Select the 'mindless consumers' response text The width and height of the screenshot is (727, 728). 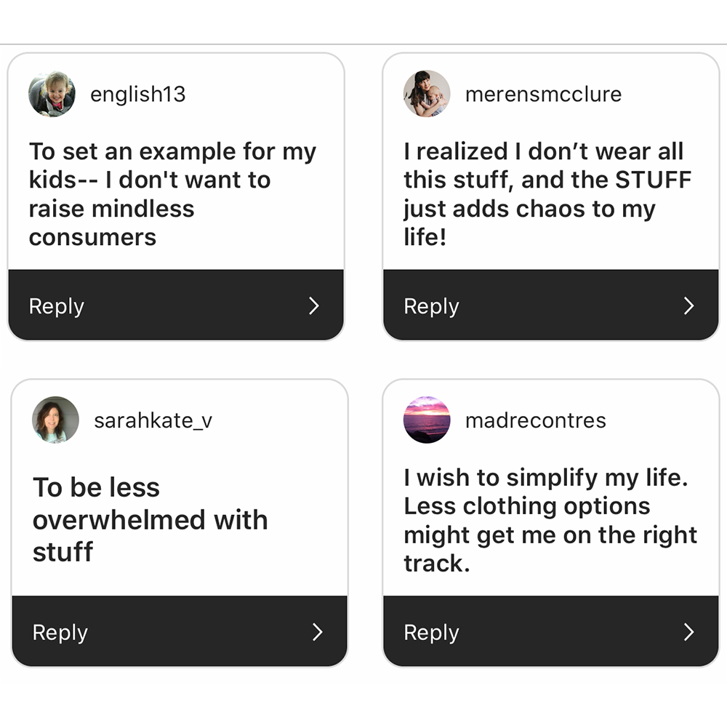pyautogui.click(x=173, y=194)
